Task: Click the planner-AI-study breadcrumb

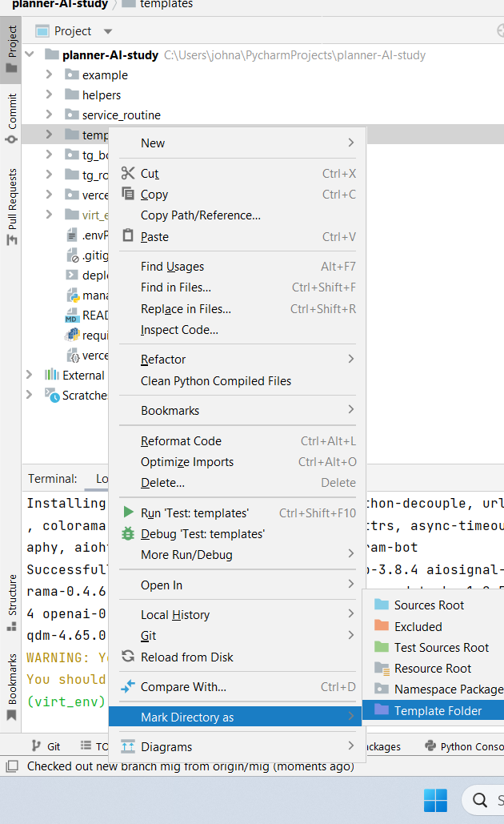Action: click(x=60, y=4)
